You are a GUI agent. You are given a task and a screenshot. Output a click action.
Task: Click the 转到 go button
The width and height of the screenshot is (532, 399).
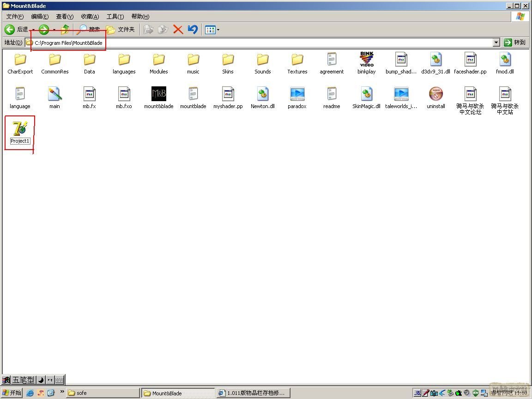[x=514, y=42]
